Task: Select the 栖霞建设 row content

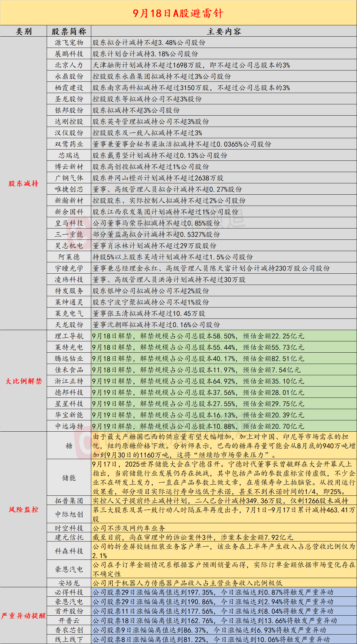Action: click(x=224, y=88)
